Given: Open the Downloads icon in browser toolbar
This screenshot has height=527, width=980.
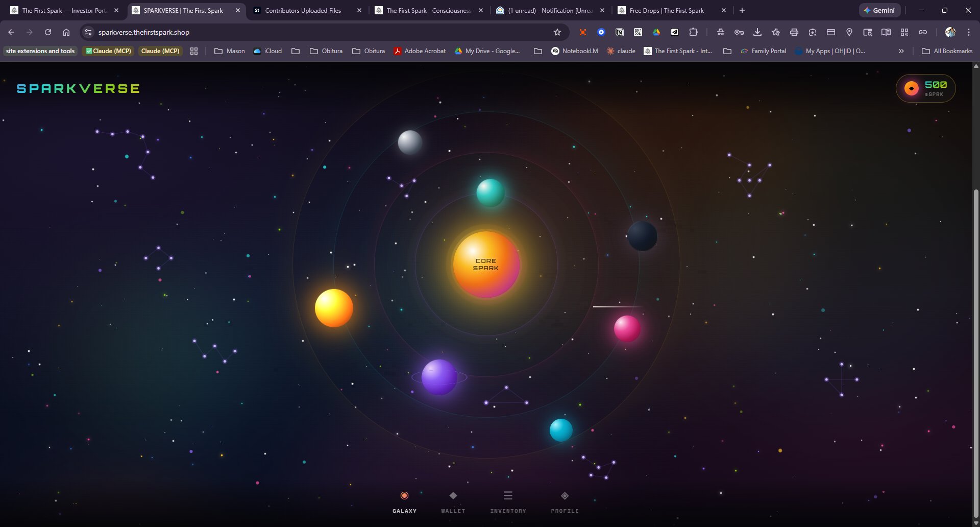Looking at the screenshot, I should (757, 32).
